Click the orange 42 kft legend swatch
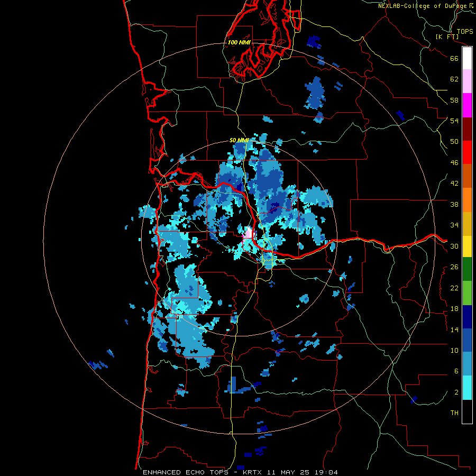 pyautogui.click(x=467, y=200)
